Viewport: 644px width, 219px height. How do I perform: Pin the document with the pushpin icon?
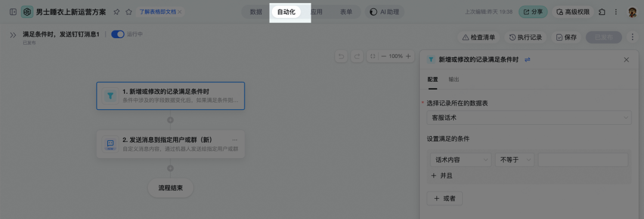point(117,12)
